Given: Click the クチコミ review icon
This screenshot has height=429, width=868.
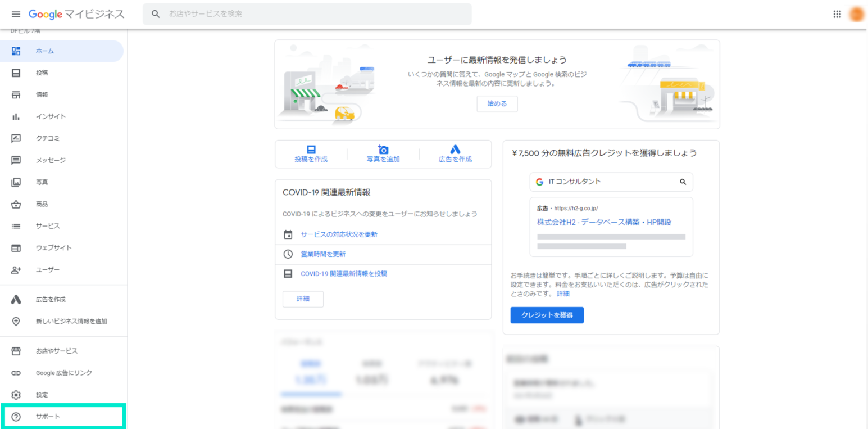Looking at the screenshot, I should (x=16, y=138).
